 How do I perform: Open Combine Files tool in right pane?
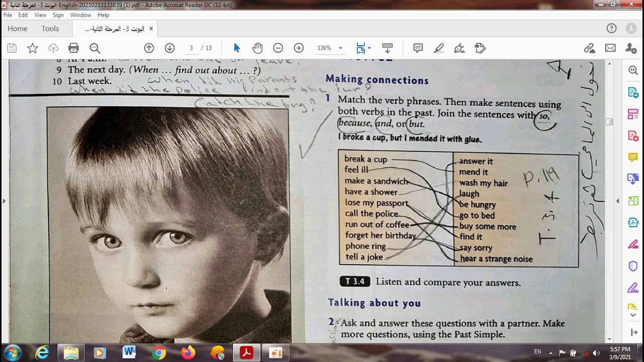(x=633, y=179)
